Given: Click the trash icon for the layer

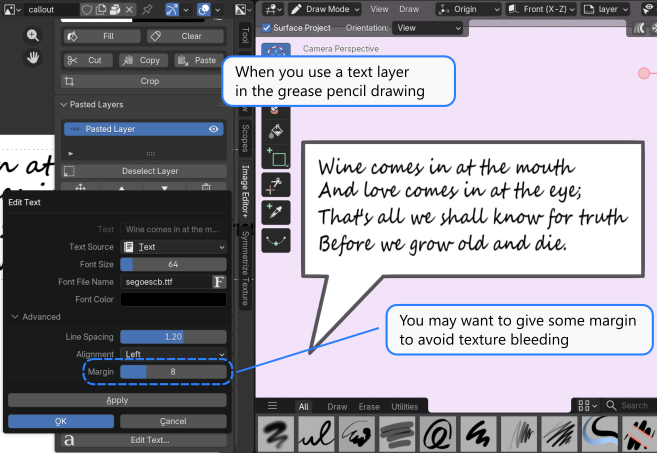Looking at the screenshot, I should [206, 187].
